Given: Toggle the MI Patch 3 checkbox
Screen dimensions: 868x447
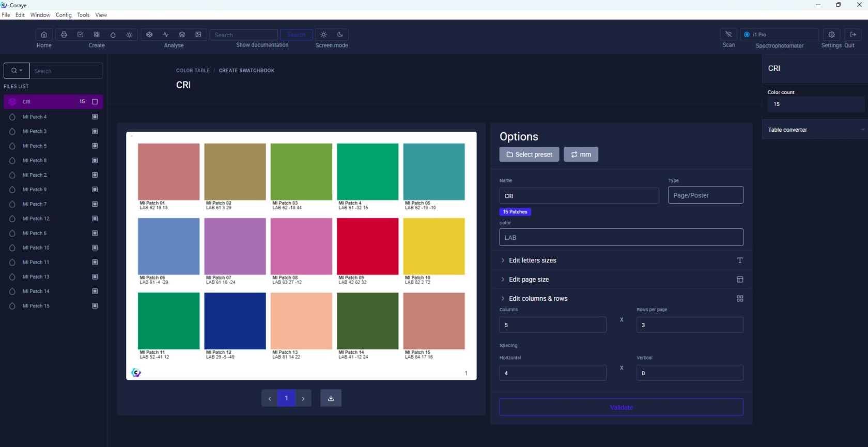Looking at the screenshot, I should [95, 131].
